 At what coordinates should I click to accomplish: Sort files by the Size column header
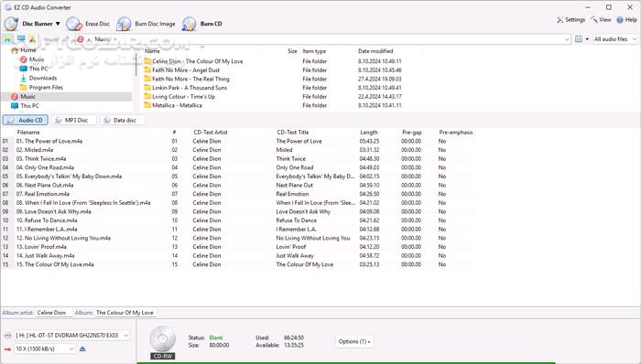[x=292, y=51]
